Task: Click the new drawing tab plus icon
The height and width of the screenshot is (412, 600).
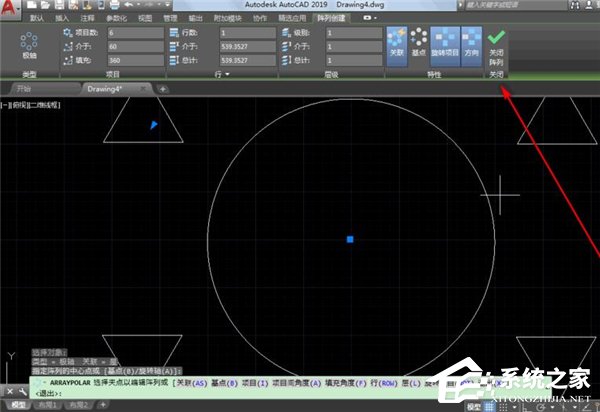Action: click(163, 89)
